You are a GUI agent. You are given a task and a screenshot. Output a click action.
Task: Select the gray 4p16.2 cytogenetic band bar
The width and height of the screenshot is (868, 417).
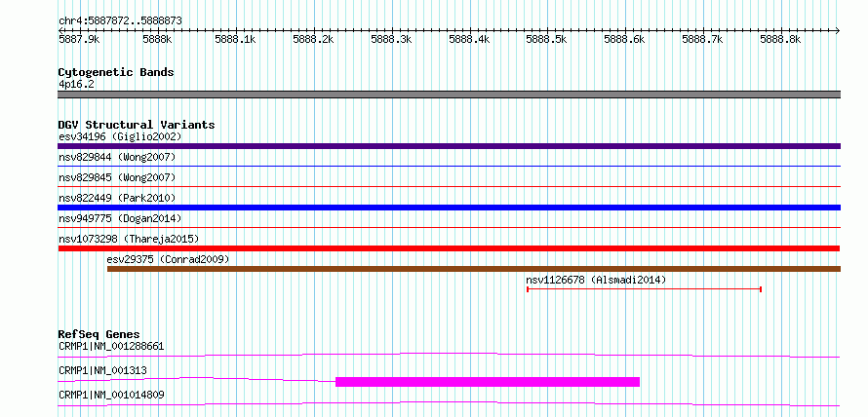coord(449,95)
